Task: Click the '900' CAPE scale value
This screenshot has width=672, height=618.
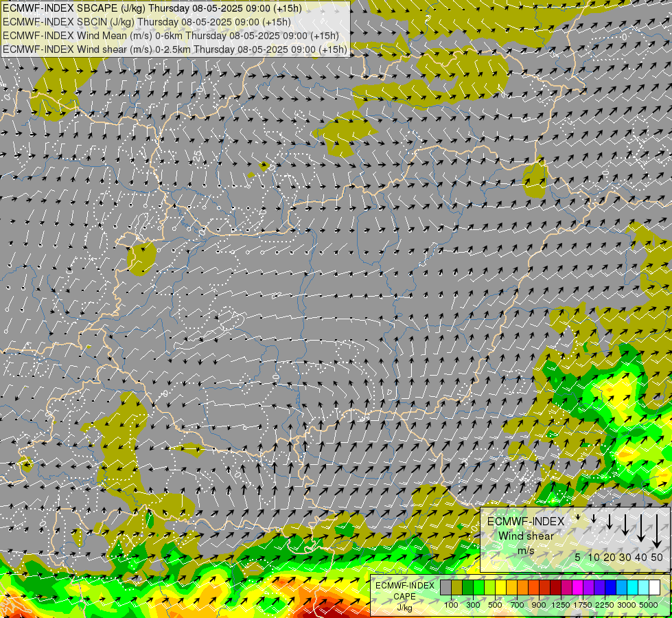Action: tap(539, 605)
